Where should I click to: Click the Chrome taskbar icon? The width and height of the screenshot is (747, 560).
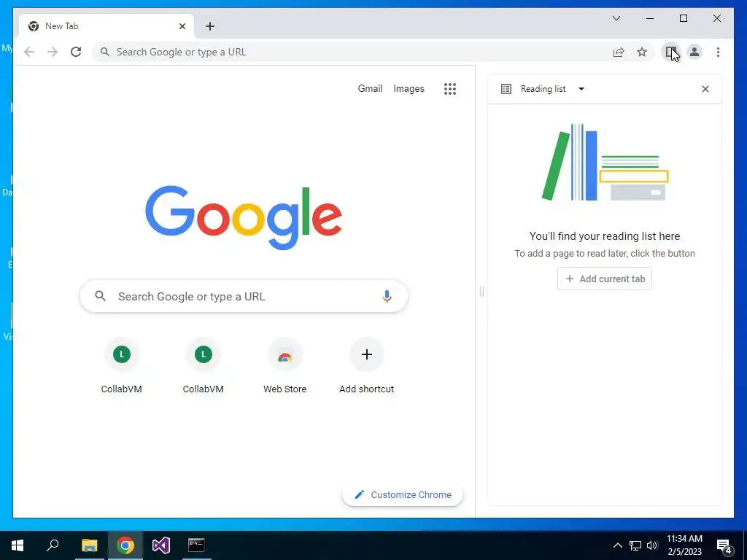tap(125, 545)
